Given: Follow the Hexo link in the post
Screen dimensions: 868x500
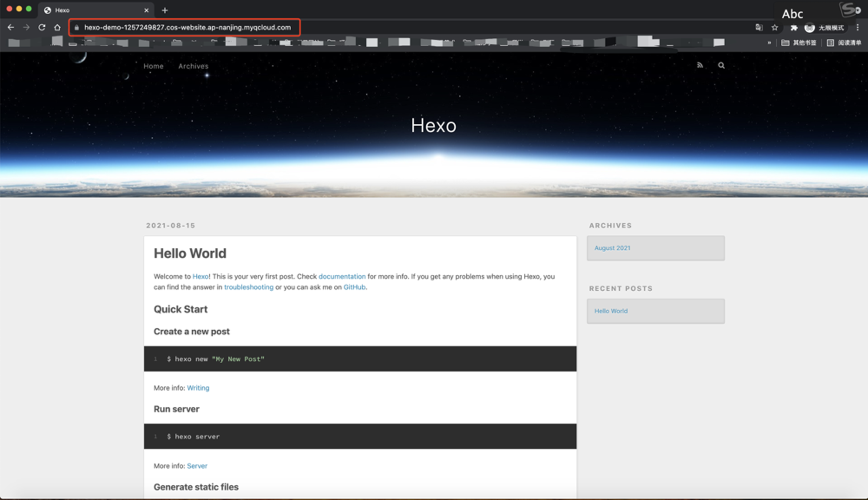Looking at the screenshot, I should tap(200, 276).
